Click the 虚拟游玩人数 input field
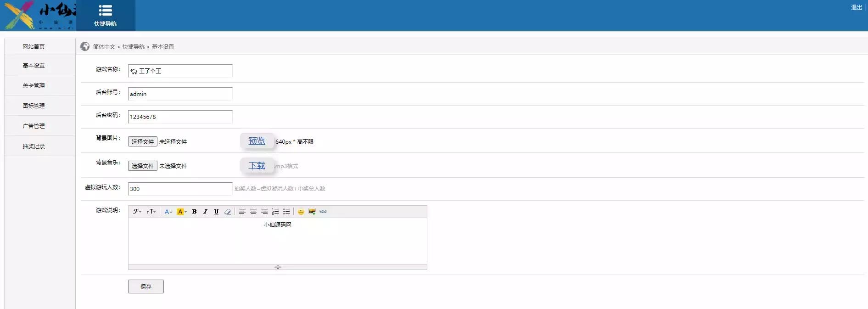868x309 pixels. click(180, 189)
